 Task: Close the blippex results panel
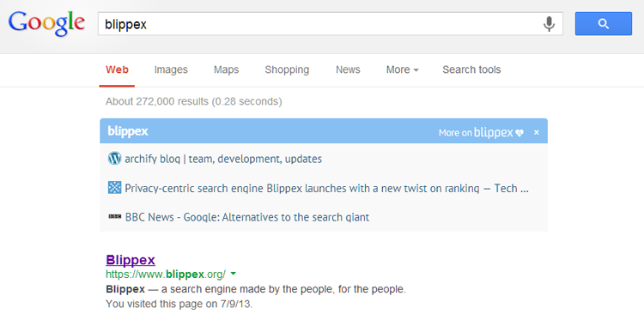(537, 132)
